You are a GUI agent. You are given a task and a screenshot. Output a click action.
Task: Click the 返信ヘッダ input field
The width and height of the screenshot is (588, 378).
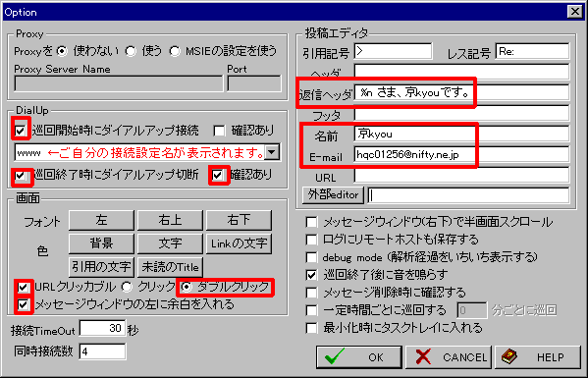461,92
